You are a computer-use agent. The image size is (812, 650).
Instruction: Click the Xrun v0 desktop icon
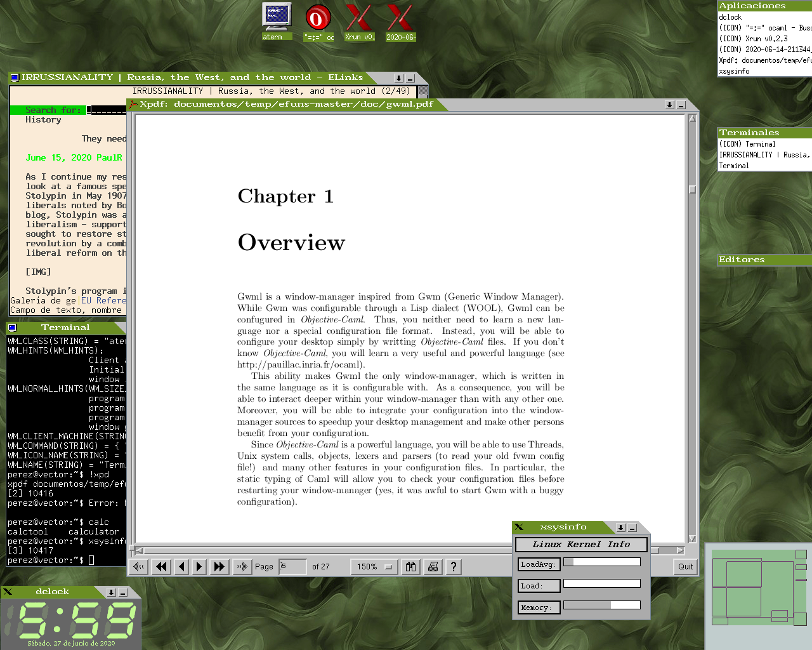coord(359,20)
